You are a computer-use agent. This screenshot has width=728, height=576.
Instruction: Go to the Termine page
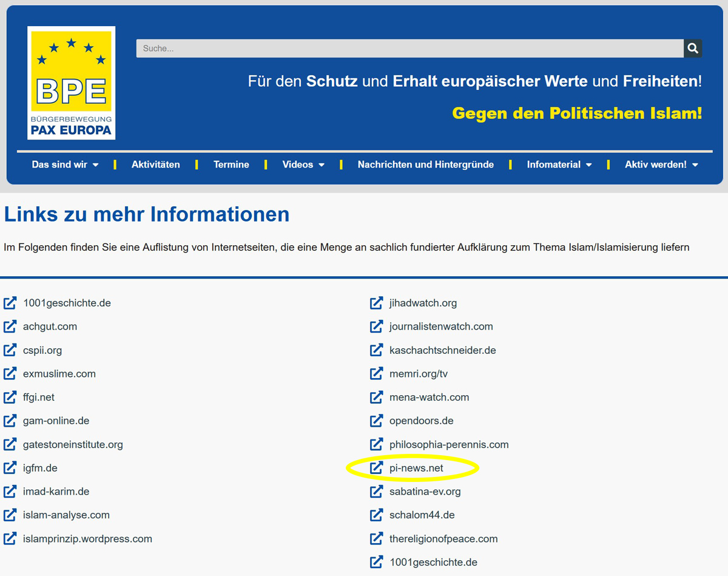pos(231,164)
